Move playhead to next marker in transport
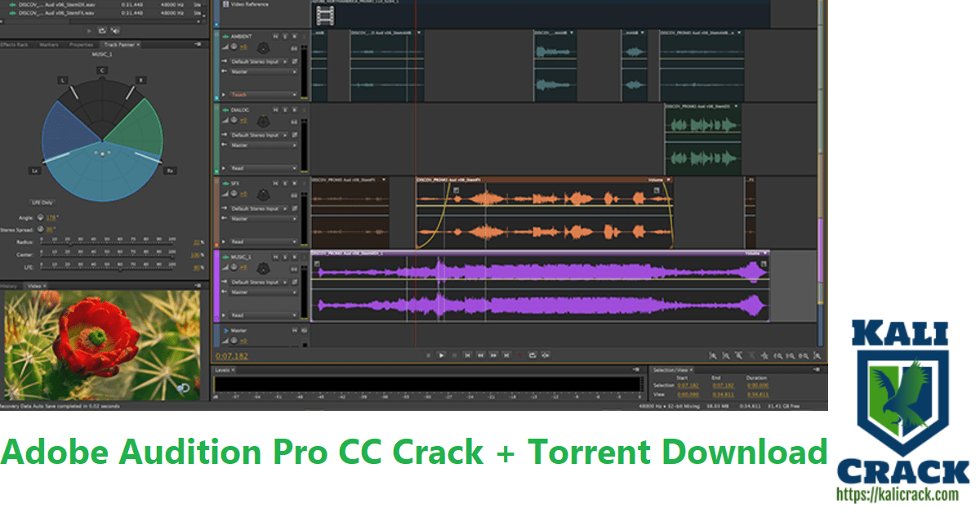980x513 pixels. [x=506, y=355]
